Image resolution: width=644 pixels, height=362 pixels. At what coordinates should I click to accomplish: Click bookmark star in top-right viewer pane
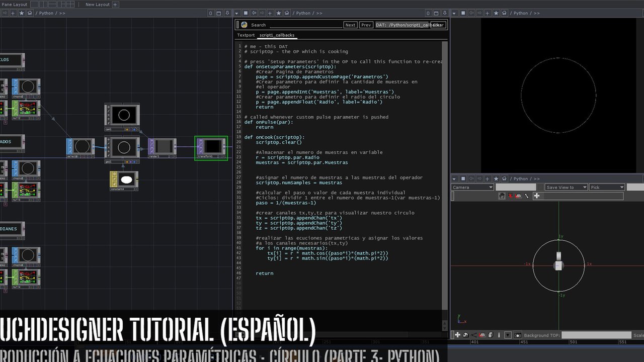496,13
